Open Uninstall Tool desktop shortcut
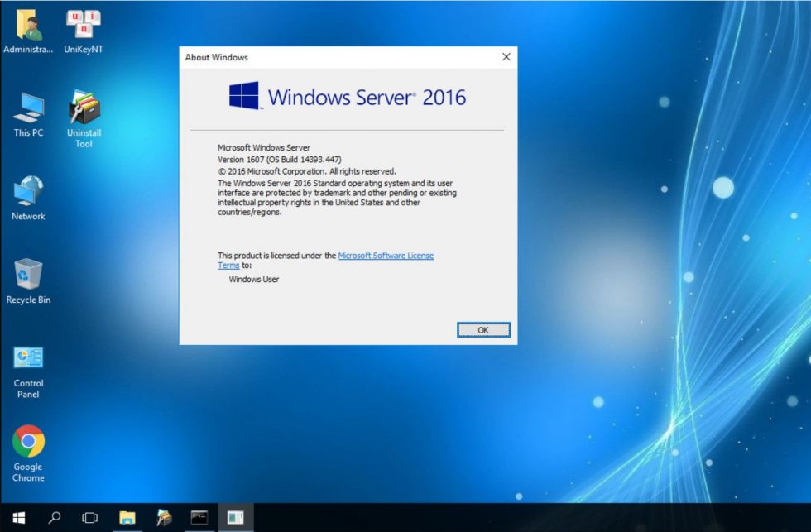This screenshot has width=811, height=532. [x=84, y=119]
